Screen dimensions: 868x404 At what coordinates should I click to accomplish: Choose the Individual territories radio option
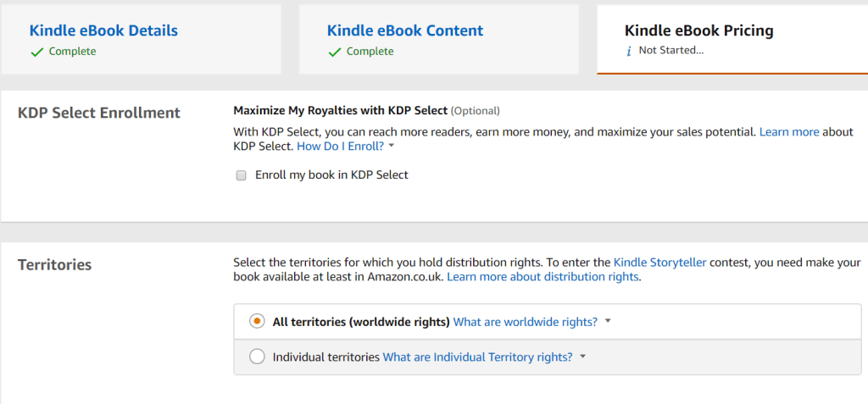click(x=257, y=357)
